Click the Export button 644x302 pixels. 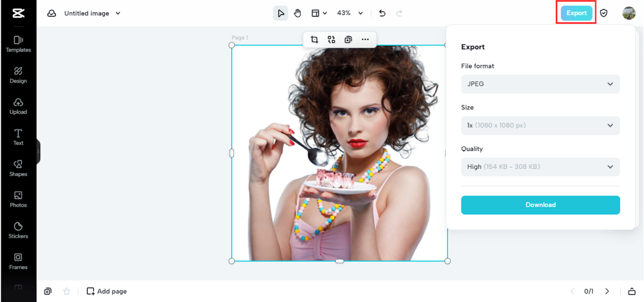(x=577, y=13)
